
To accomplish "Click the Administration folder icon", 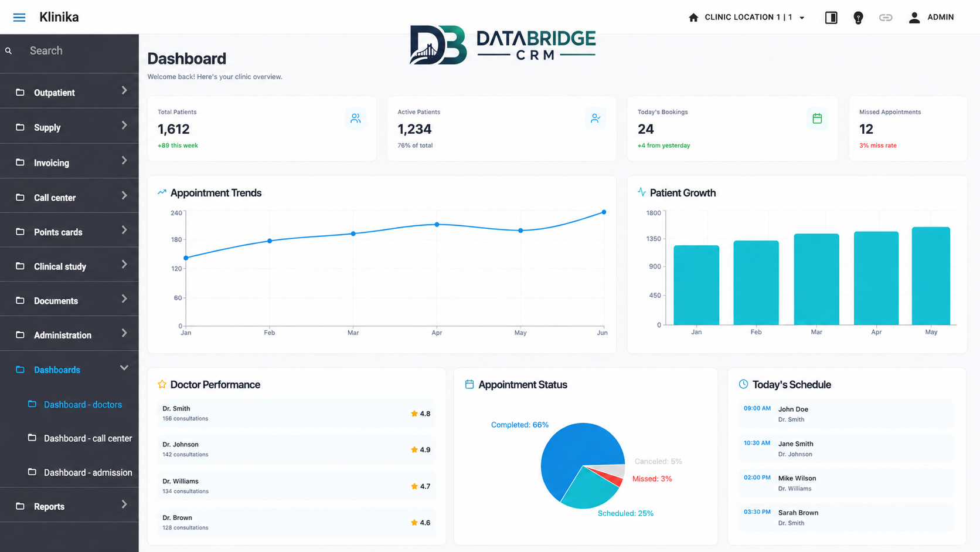I will pyautogui.click(x=20, y=334).
